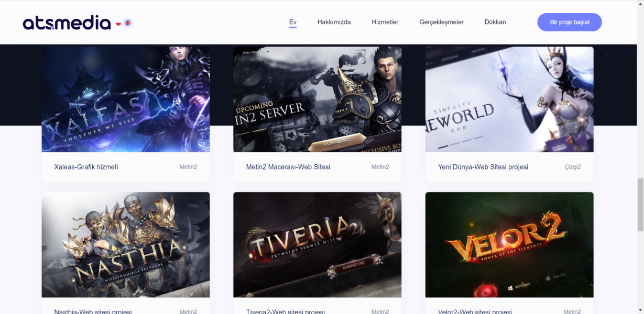The image size is (644, 314).
Task: Click the Xaleas-Grafik hizmeti title link
Action: pyautogui.click(x=86, y=167)
